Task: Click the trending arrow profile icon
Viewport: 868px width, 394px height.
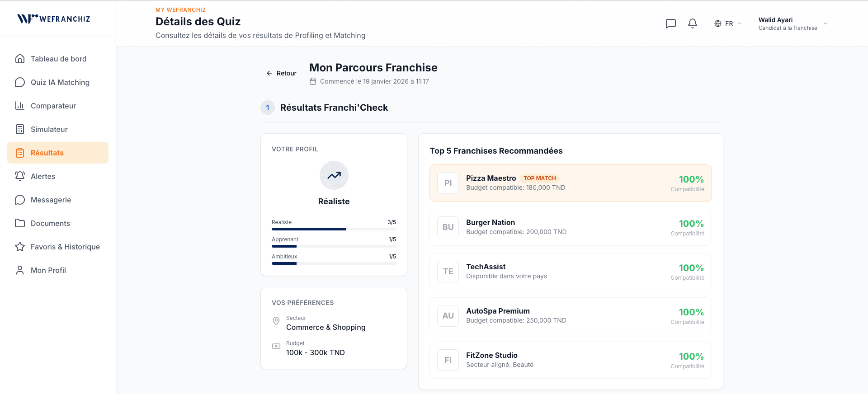Action: click(x=334, y=175)
